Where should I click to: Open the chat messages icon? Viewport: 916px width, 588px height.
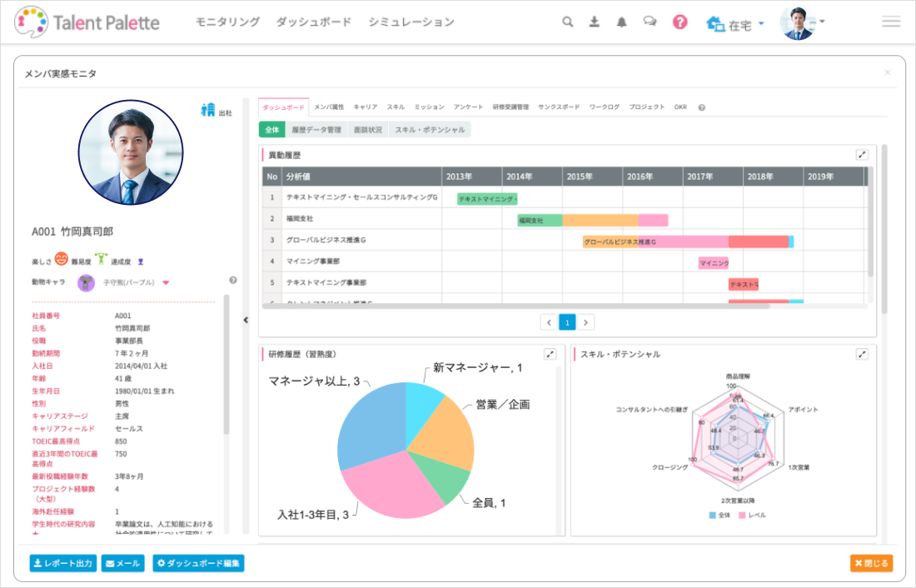click(650, 22)
